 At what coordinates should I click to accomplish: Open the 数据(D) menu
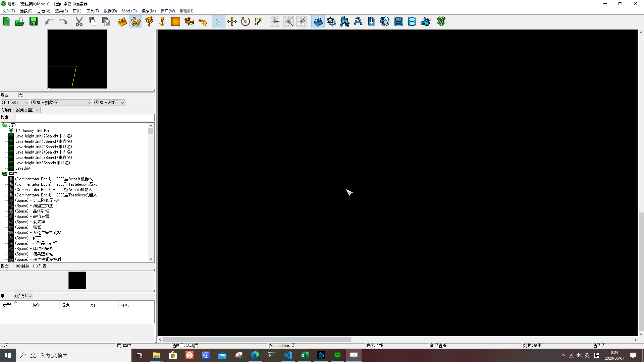pyautogui.click(x=110, y=11)
